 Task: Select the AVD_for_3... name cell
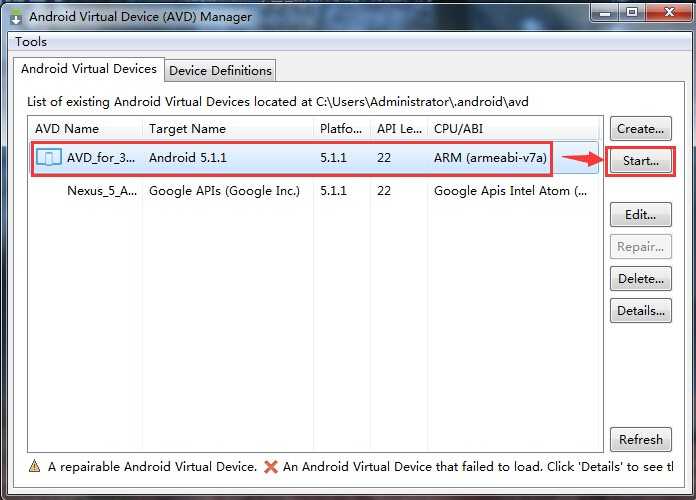[101, 158]
